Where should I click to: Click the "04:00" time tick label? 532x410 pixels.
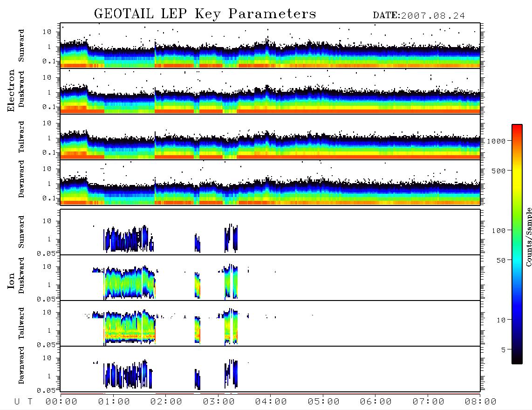[x=271, y=402]
